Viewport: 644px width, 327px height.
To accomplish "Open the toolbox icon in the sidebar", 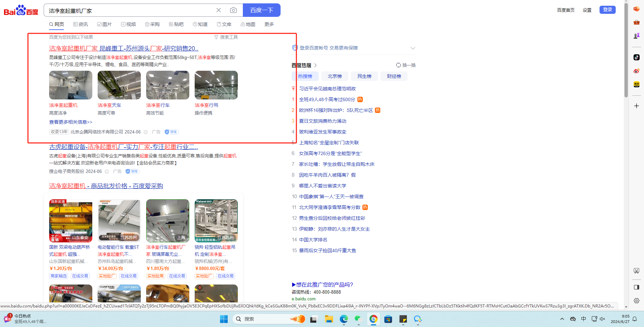I will 636,22.
